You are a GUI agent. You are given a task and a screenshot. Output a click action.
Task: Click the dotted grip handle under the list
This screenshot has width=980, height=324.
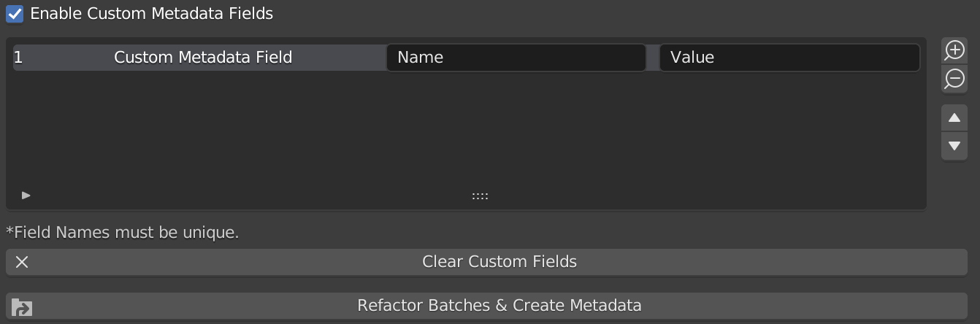coord(480,196)
